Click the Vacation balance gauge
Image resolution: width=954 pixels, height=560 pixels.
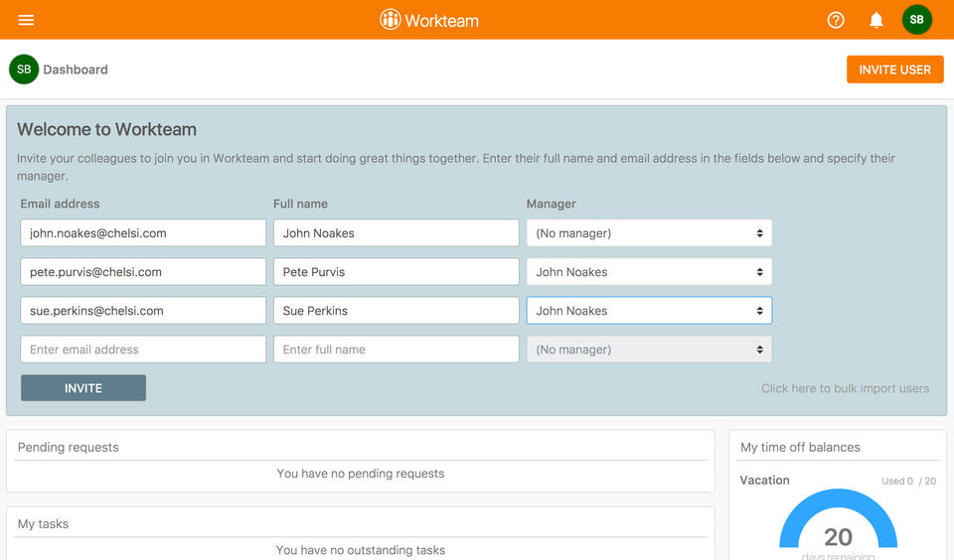tap(838, 526)
